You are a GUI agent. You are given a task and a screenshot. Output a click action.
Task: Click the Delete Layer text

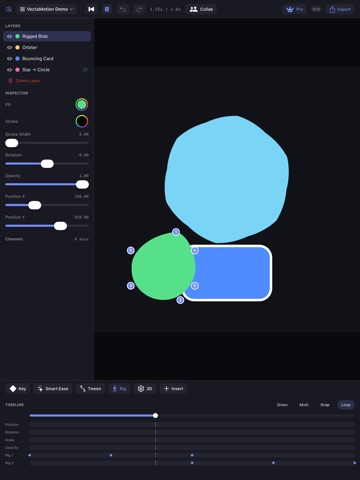pos(28,81)
